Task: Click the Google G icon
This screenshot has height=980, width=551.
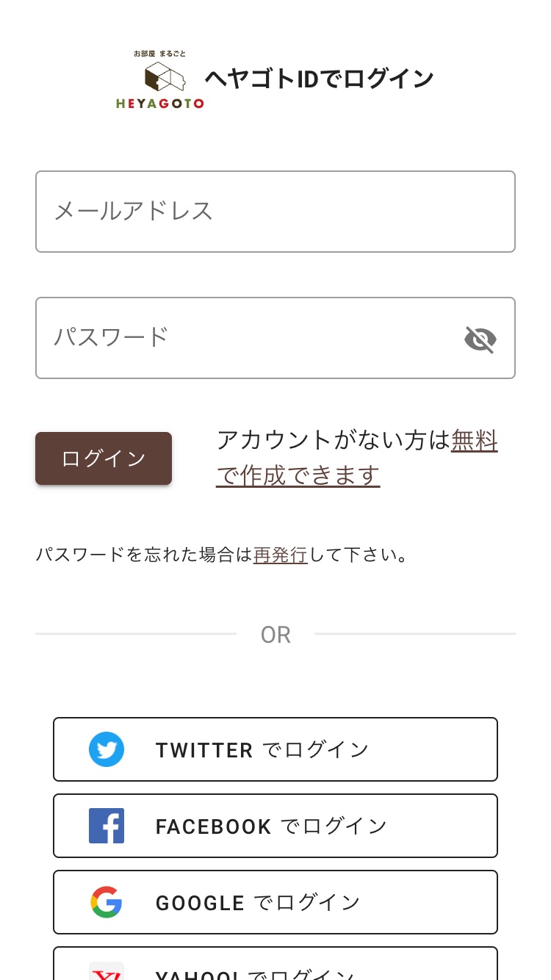Action: coord(107,902)
